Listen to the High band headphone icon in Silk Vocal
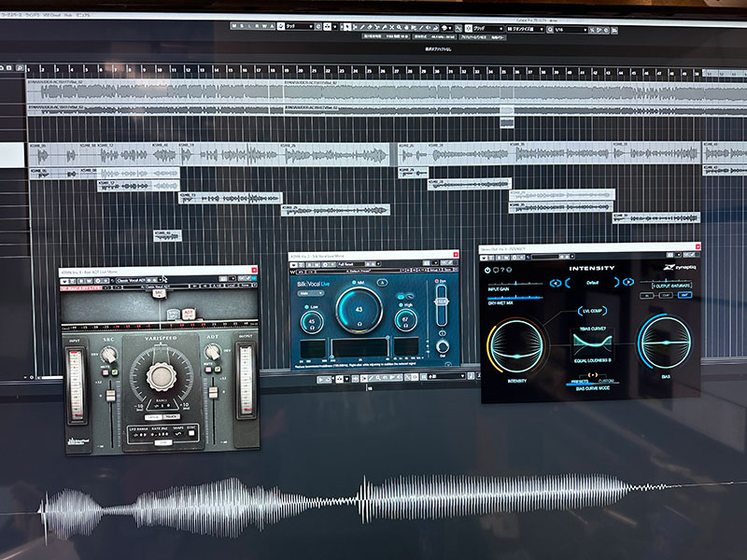The image size is (747, 560). coord(405,326)
